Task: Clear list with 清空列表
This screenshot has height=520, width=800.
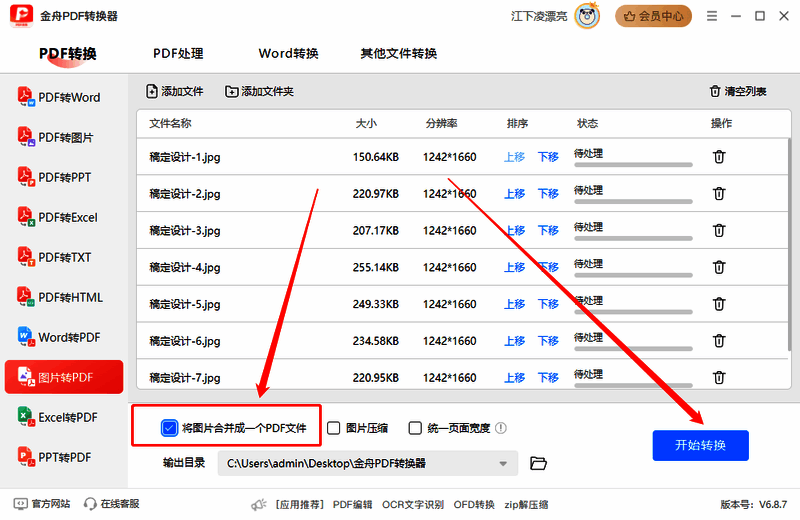Action: point(738,91)
